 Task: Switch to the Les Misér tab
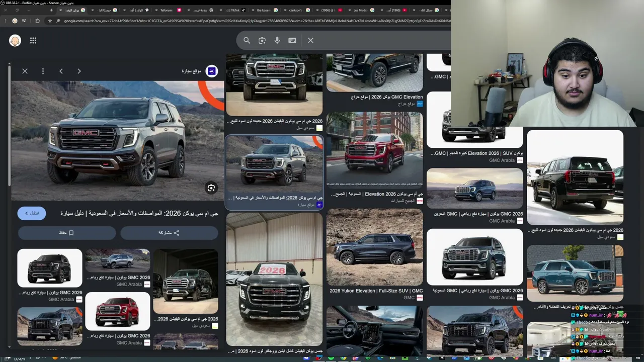click(361, 10)
